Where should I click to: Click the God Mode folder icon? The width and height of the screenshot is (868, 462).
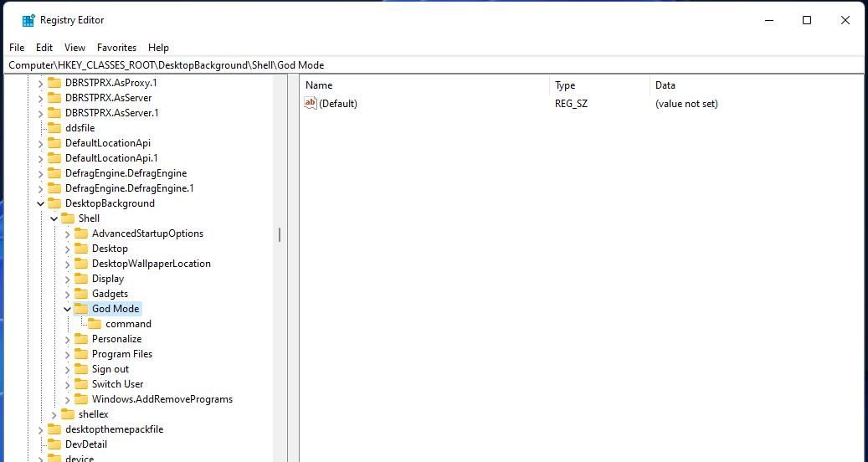(81, 308)
